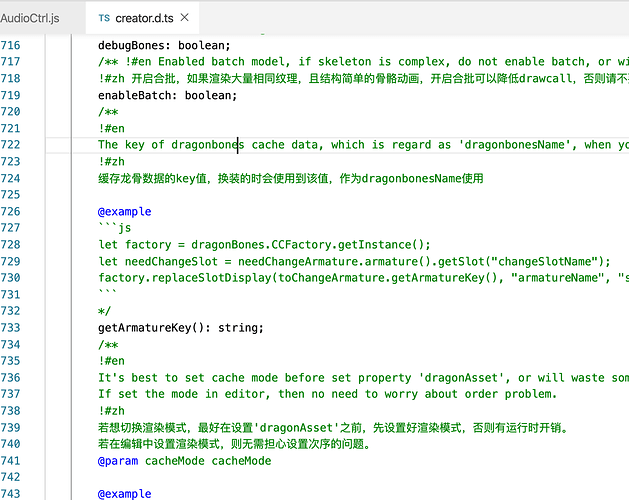Click 'let factory = dragonBones.CCFactory.getInstance();' line
The width and height of the screenshot is (629, 500).
pos(264,245)
